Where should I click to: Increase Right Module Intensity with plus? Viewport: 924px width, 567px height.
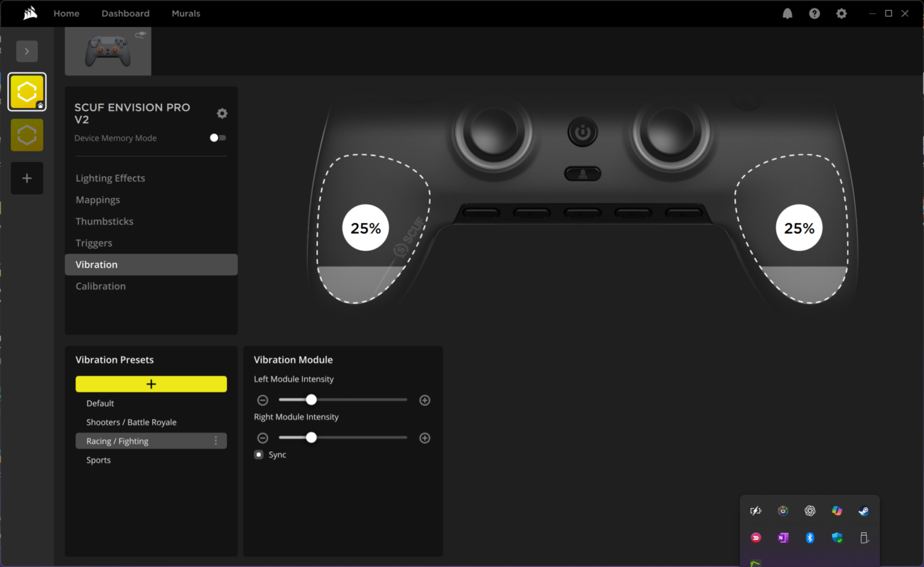pyautogui.click(x=425, y=438)
